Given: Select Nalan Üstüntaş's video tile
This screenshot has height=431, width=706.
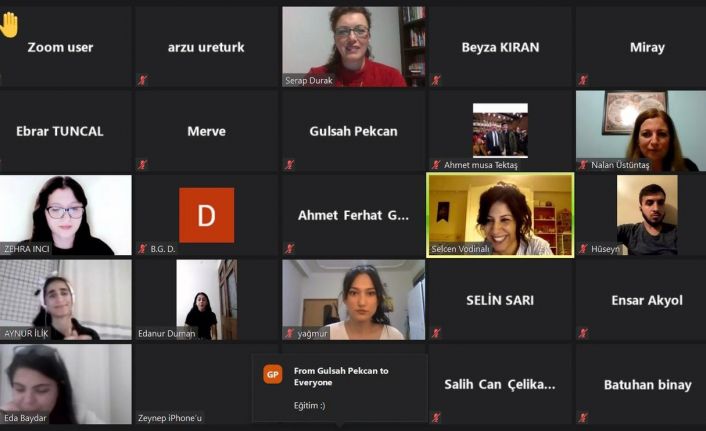Looking at the screenshot, I should pyautogui.click(x=641, y=131).
